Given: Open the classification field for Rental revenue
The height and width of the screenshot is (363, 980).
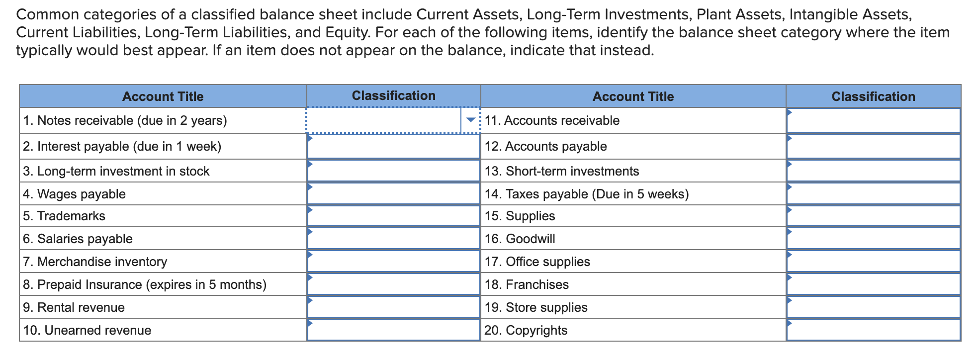Looking at the screenshot, I should [393, 306].
